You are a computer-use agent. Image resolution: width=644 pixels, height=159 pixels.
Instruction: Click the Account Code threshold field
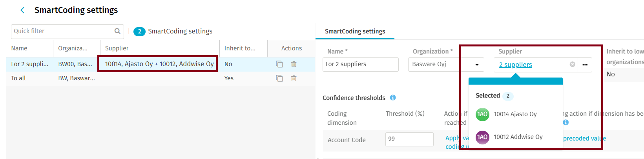409,139
